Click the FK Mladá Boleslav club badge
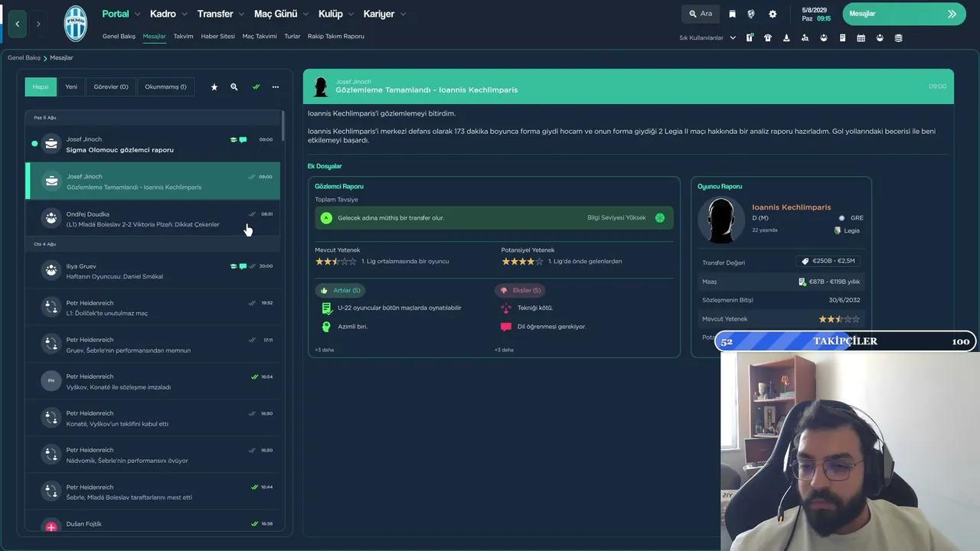The height and width of the screenshot is (551, 980). coord(76,23)
